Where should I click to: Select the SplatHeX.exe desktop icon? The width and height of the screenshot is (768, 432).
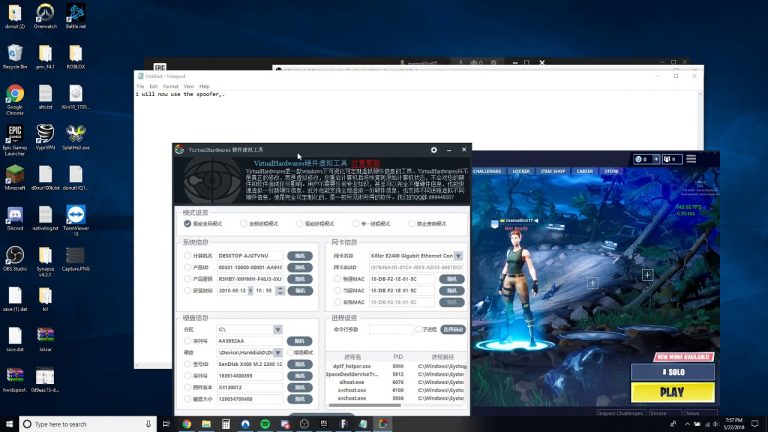(x=75, y=137)
